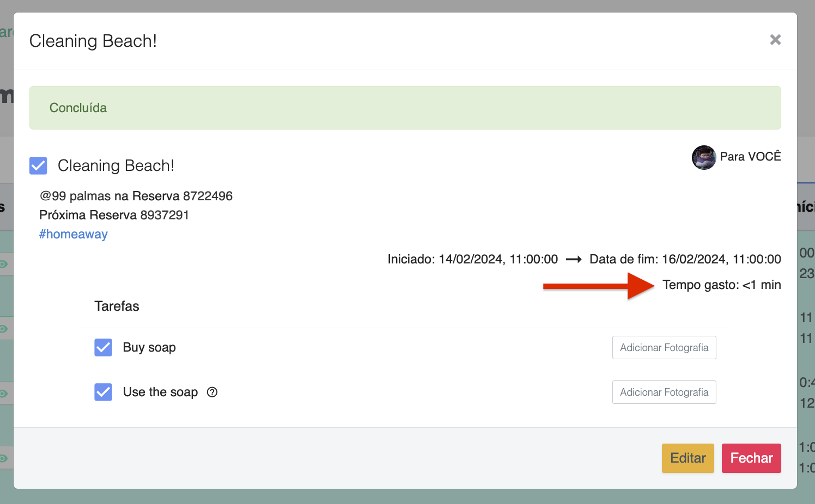Click the Iniciado start date text
Viewport: 815px width, 504px height.
click(472, 259)
